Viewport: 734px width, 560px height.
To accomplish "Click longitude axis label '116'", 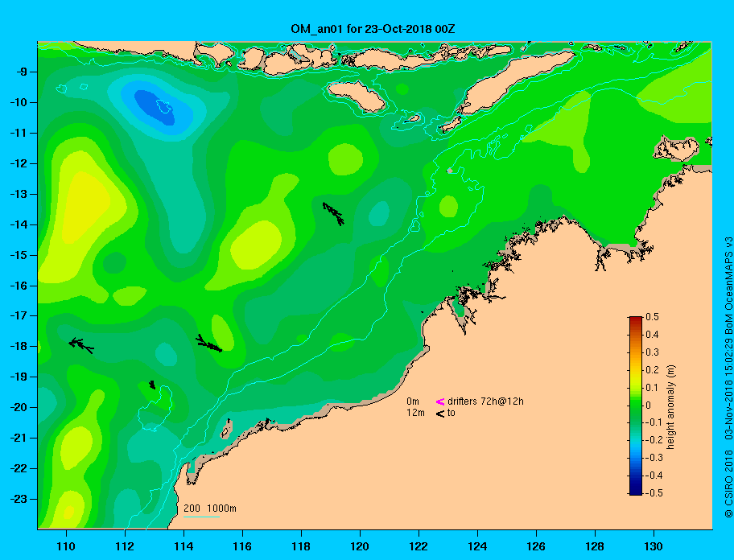I will pos(242,546).
